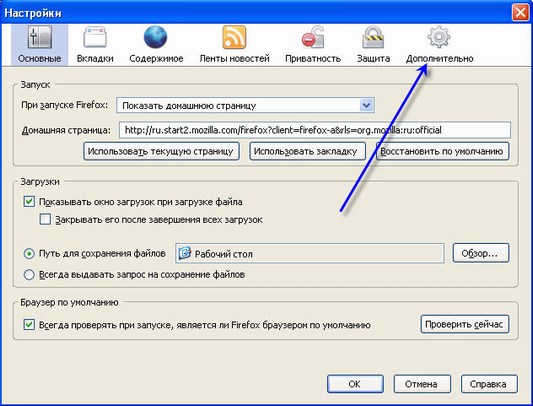
Task: Click Восстановить по умолчанию button
Action: coord(442,151)
